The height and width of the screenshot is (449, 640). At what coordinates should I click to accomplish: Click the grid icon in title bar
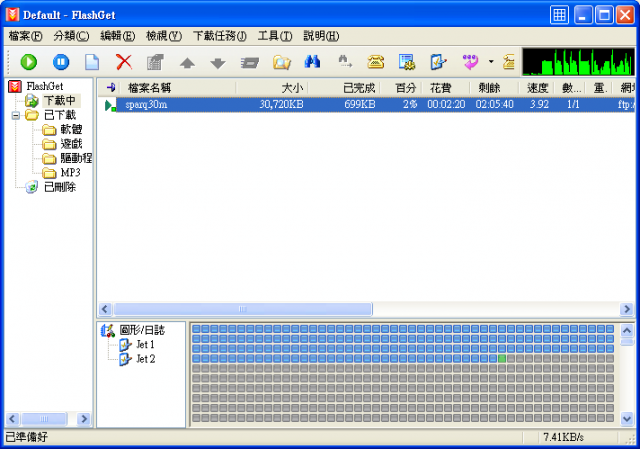[x=559, y=16]
